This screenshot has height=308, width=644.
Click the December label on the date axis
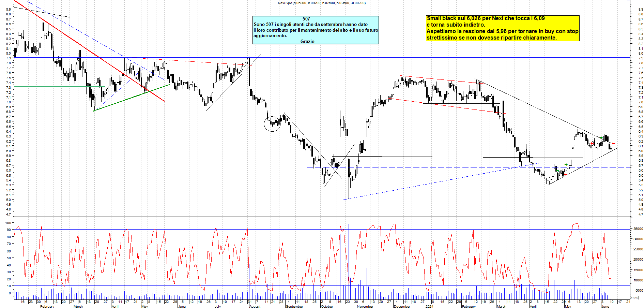click(x=402, y=306)
